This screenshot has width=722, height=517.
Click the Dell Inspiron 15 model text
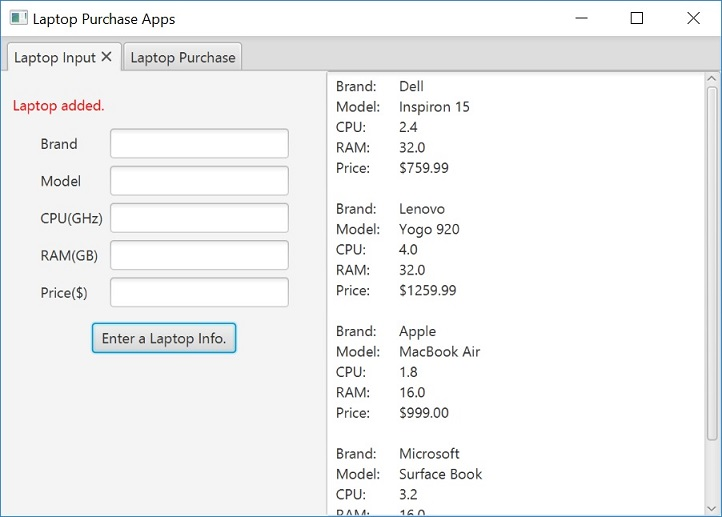(x=434, y=107)
